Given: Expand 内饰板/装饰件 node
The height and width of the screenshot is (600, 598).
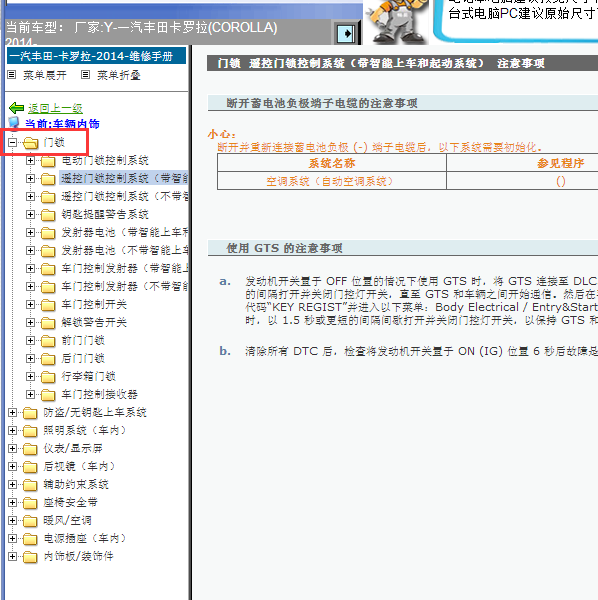Looking at the screenshot, I should 13,556.
